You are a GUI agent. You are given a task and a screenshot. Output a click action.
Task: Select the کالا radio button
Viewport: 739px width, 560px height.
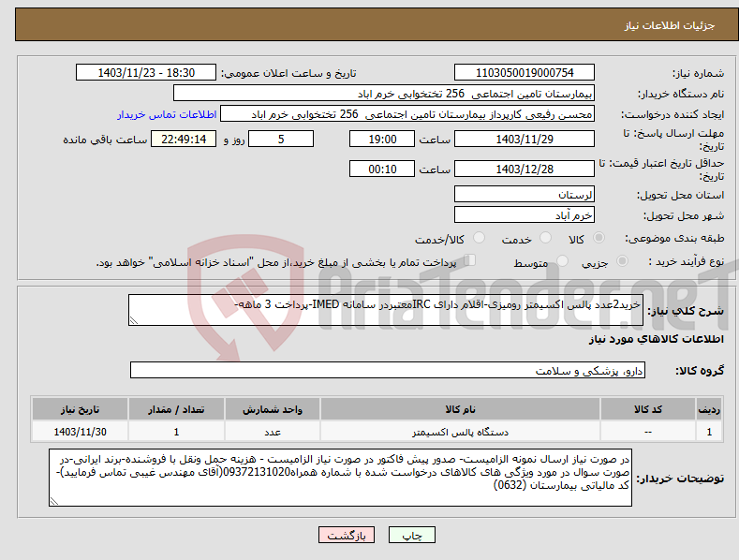click(x=599, y=238)
